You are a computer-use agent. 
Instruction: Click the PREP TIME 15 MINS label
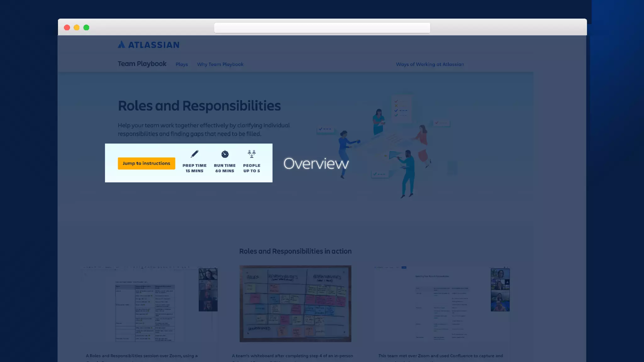[x=194, y=168]
